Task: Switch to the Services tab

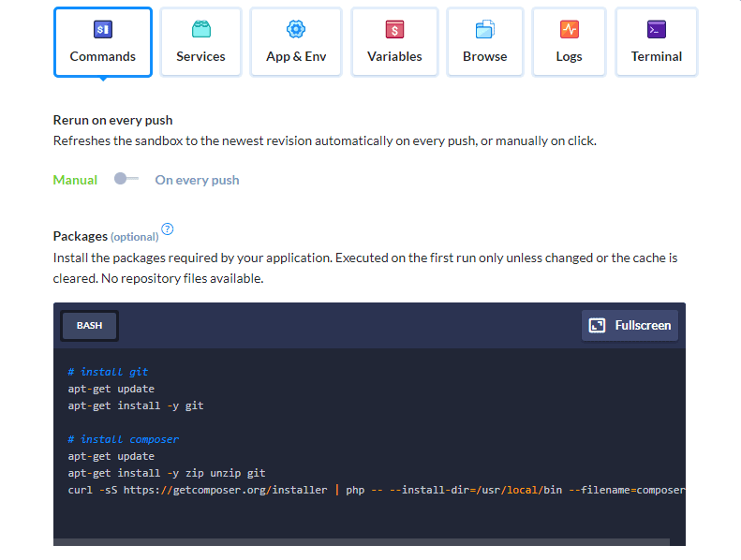Action: click(x=200, y=42)
